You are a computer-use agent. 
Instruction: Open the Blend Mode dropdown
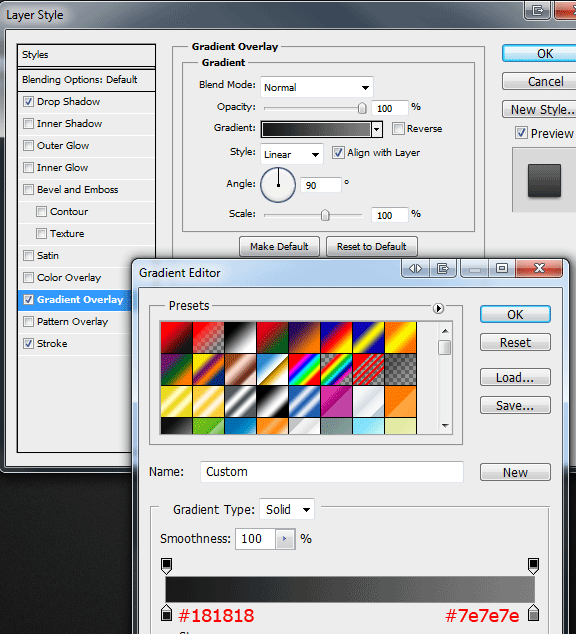[316, 87]
